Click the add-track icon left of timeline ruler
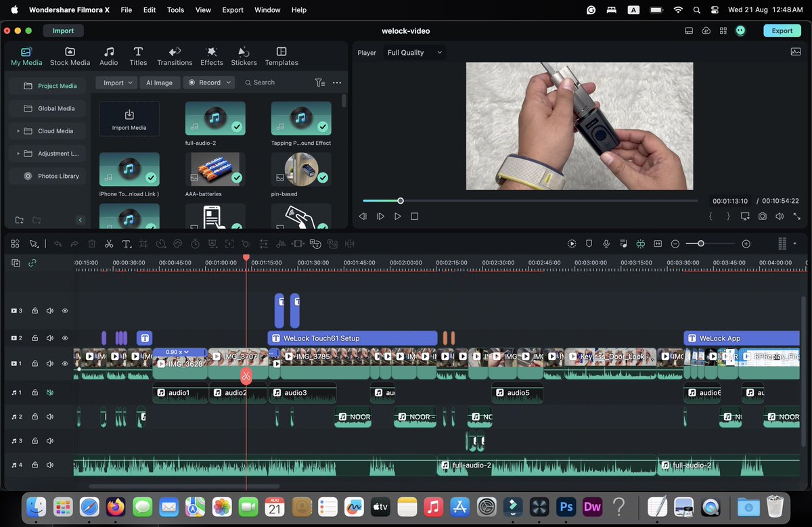Image resolution: width=812 pixels, height=527 pixels. 16,263
